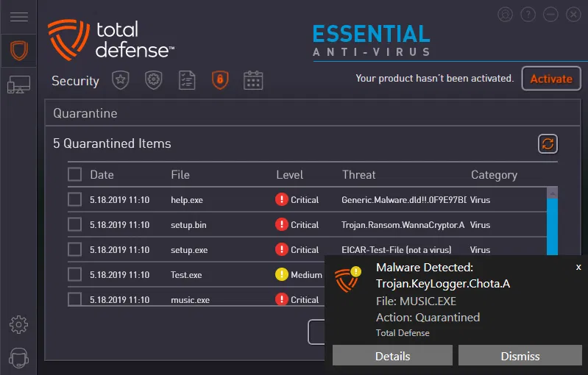Open the hamburger menu in the sidebar
The image size is (588, 375).
[x=18, y=17]
